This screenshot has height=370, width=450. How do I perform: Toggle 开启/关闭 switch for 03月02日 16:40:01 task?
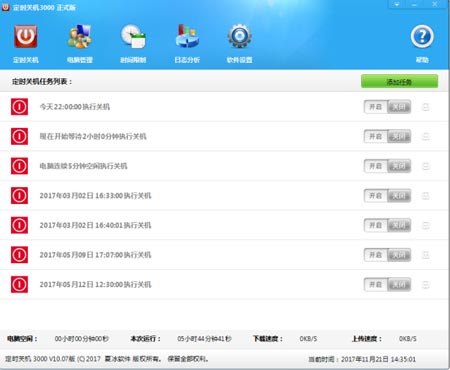pos(387,226)
